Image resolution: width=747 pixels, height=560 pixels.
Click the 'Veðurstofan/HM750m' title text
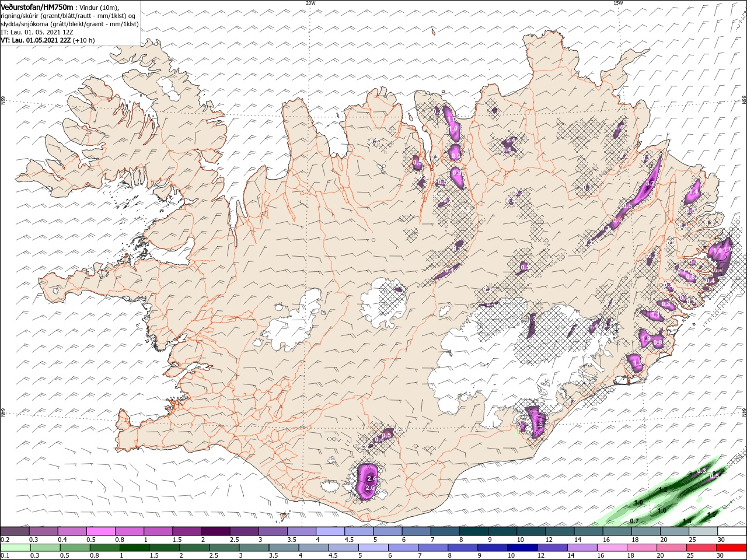click(37, 7)
